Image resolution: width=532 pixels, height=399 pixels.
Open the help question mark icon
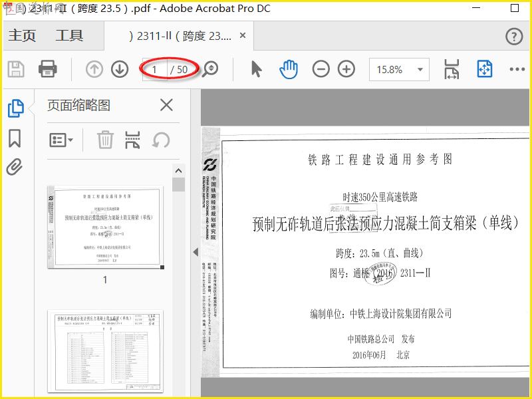point(514,37)
